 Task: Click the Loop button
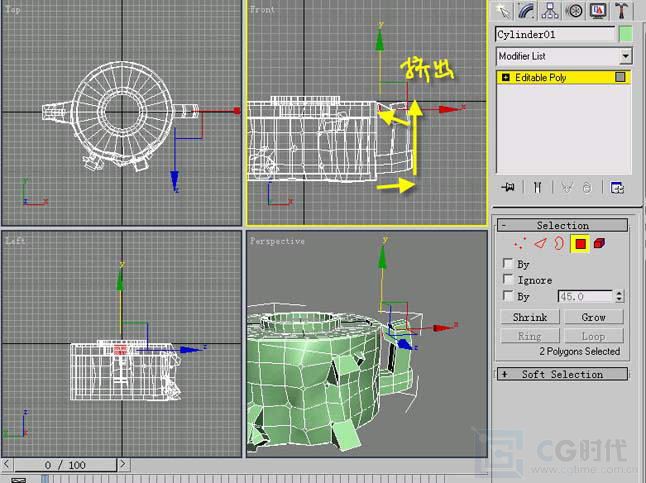click(594, 336)
